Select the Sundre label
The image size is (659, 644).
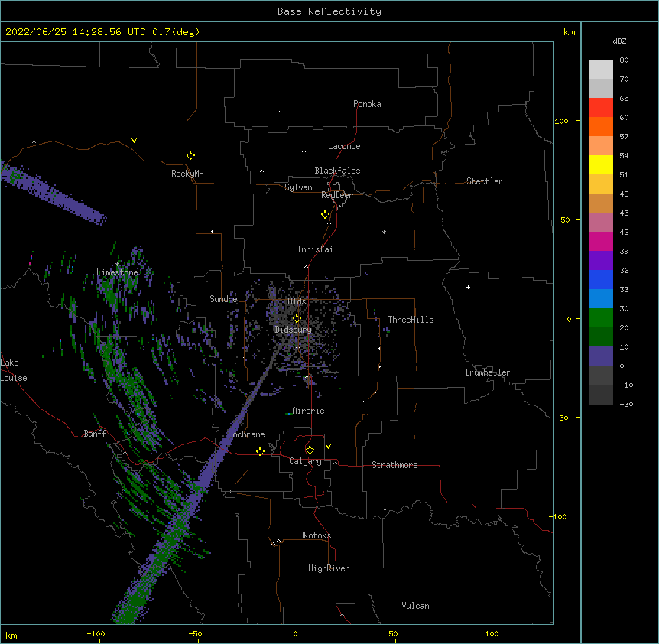coord(223,299)
